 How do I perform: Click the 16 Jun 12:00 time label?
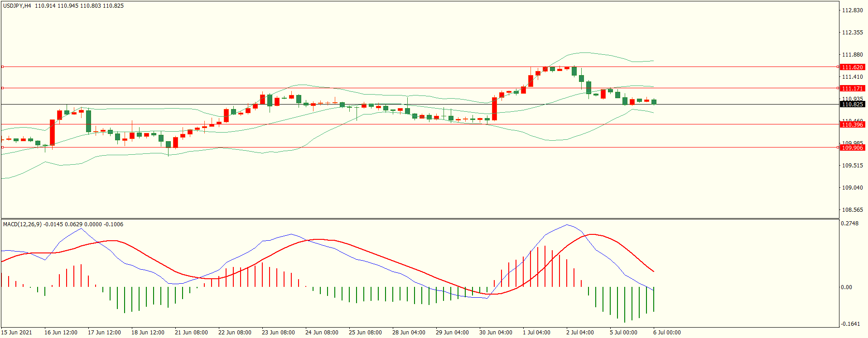pyautogui.click(x=61, y=333)
